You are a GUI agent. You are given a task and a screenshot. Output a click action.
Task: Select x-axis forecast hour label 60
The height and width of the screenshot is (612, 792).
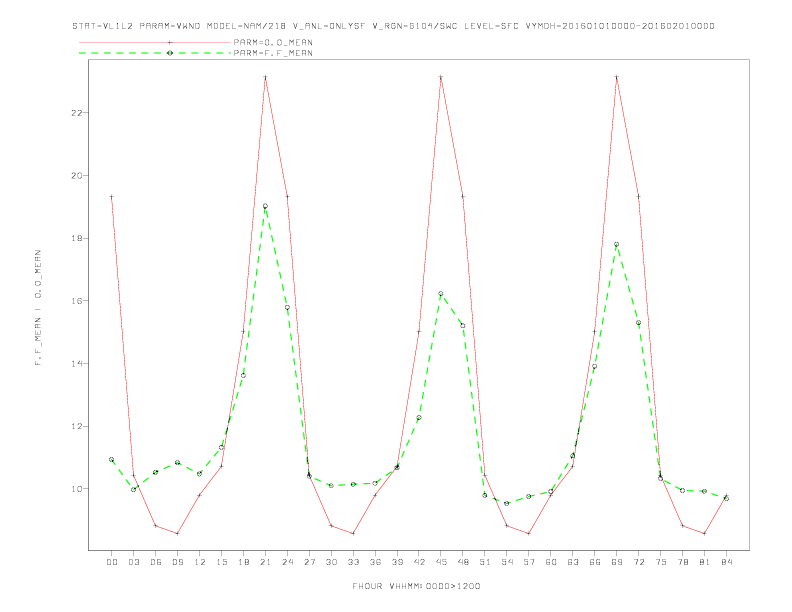(551, 562)
